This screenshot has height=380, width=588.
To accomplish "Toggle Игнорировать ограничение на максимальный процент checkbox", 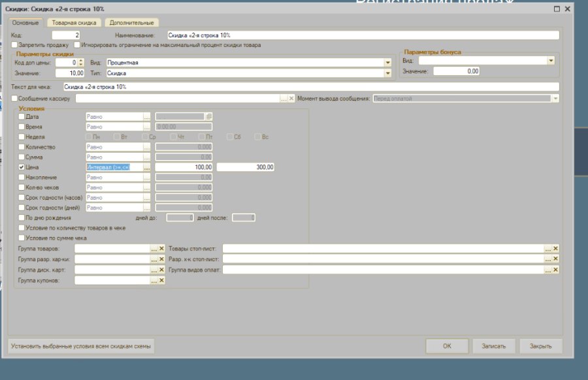I will 77,45.
